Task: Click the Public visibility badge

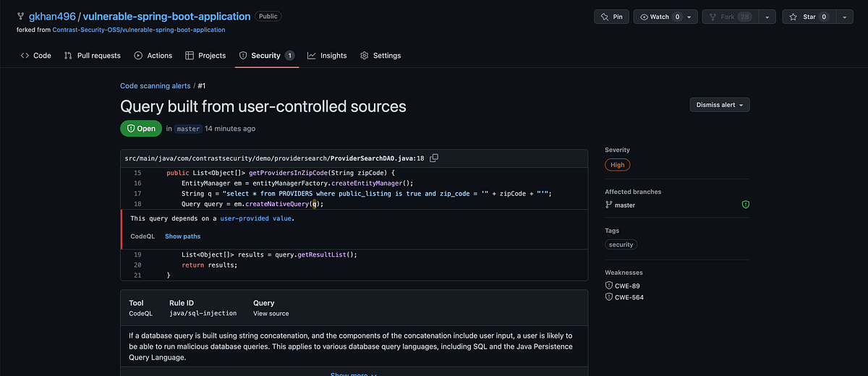Action: (x=268, y=17)
